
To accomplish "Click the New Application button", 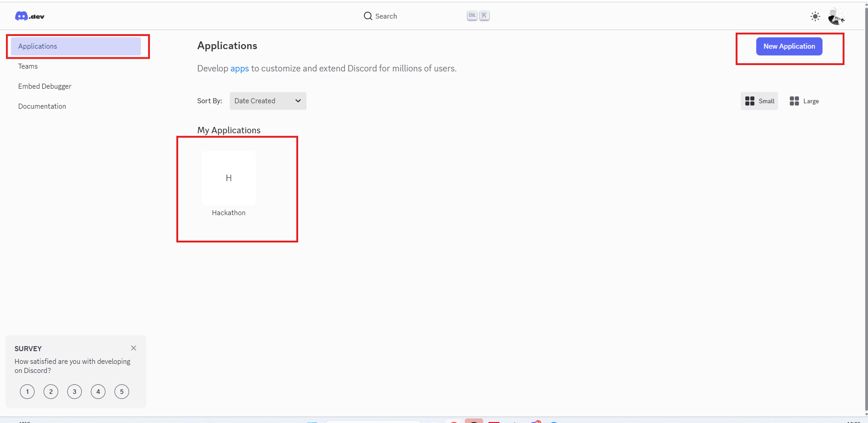I will click(x=789, y=46).
